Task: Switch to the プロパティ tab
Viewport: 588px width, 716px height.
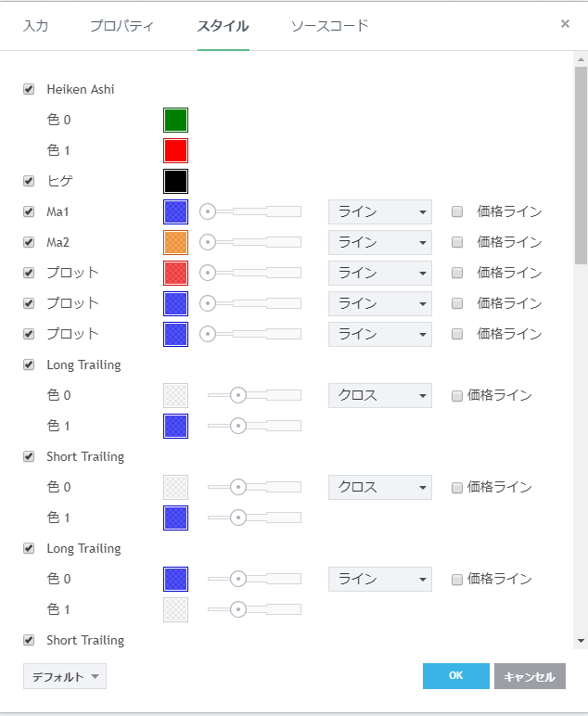Action: coord(121,26)
